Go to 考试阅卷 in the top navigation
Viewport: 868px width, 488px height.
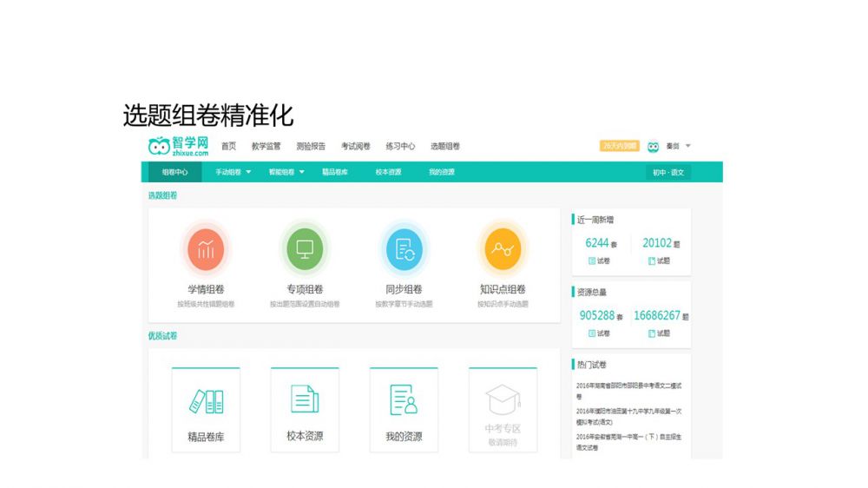tap(355, 147)
